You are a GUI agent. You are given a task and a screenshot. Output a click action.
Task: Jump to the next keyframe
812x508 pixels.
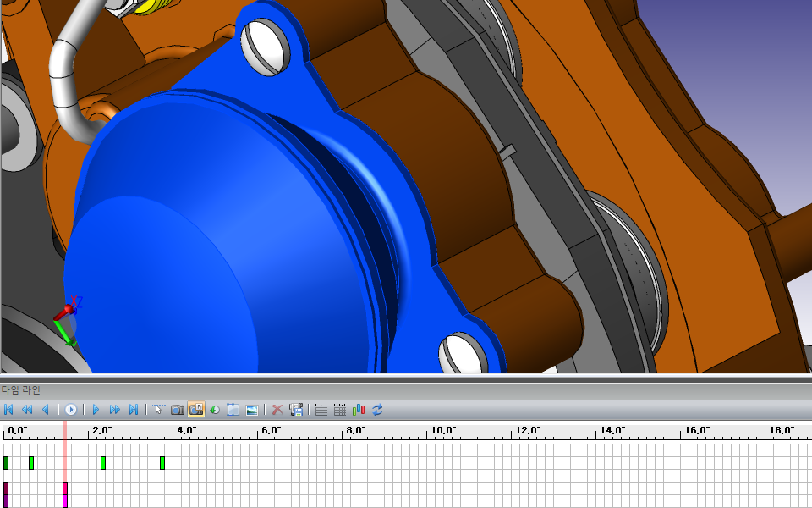coord(115,410)
